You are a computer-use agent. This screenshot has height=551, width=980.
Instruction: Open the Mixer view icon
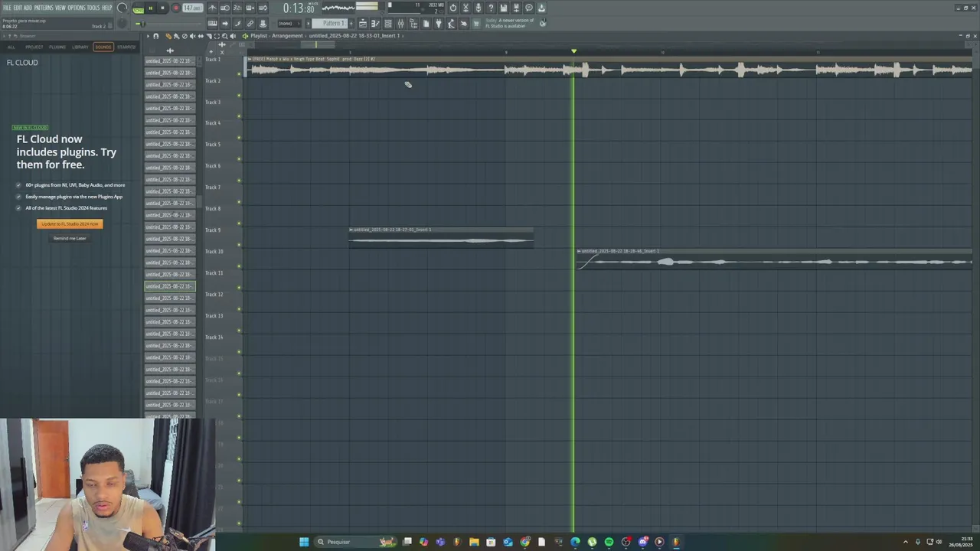(x=400, y=23)
